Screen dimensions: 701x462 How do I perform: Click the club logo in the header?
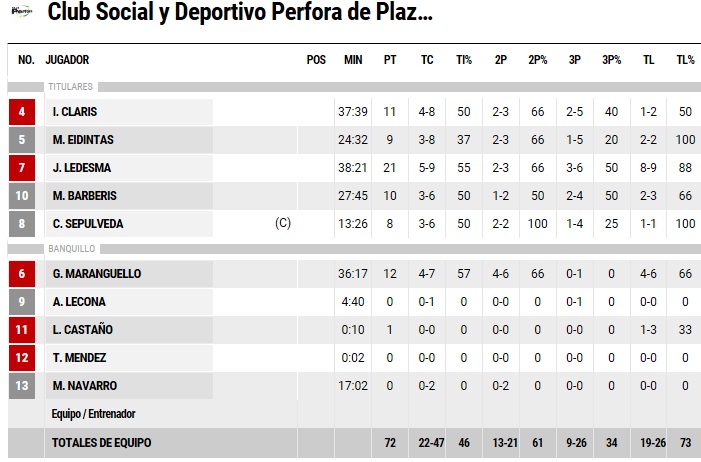[21, 15]
